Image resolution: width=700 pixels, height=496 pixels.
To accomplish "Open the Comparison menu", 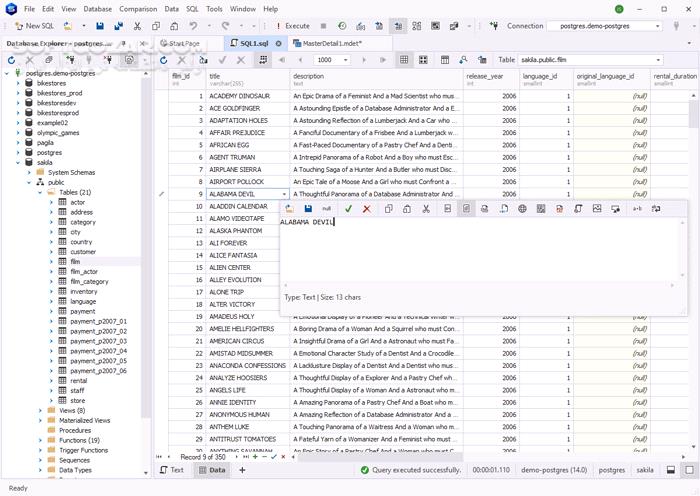I will (x=138, y=9).
